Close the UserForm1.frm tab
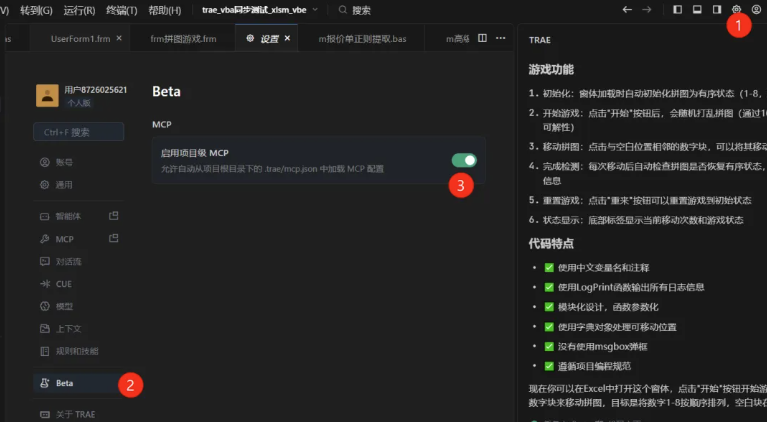Viewport: 767px width, 422px height. (119, 38)
